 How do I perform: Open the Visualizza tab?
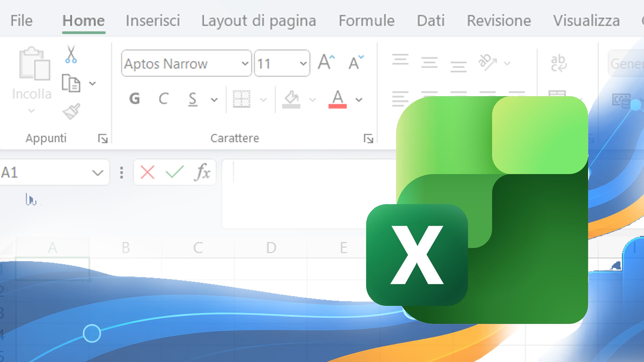click(x=586, y=21)
